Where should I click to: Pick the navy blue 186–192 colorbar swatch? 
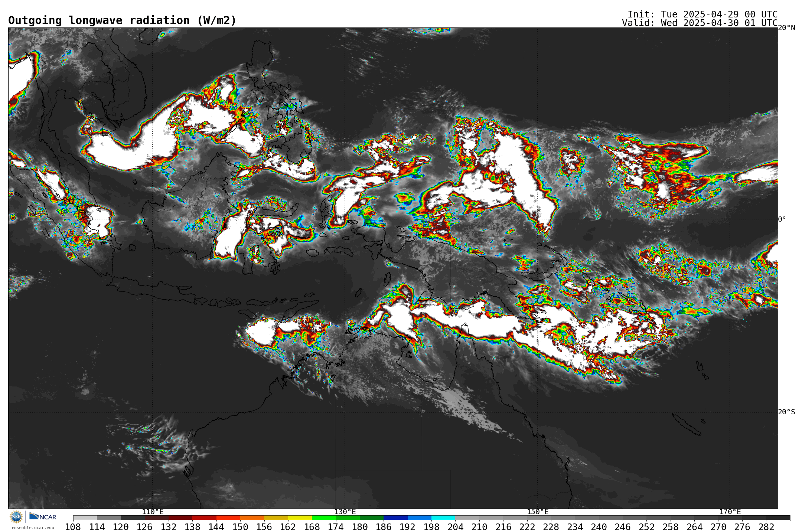pos(395,518)
